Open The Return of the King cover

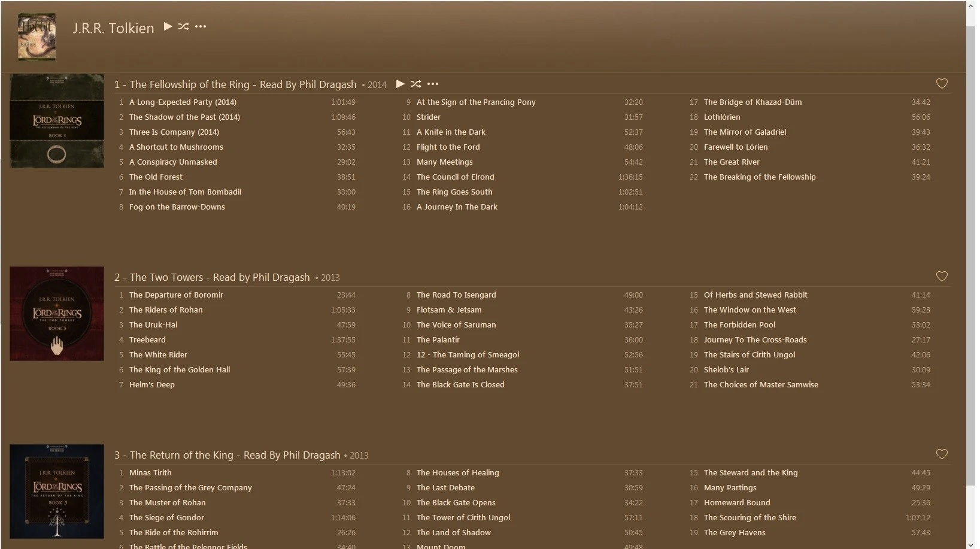tap(57, 492)
